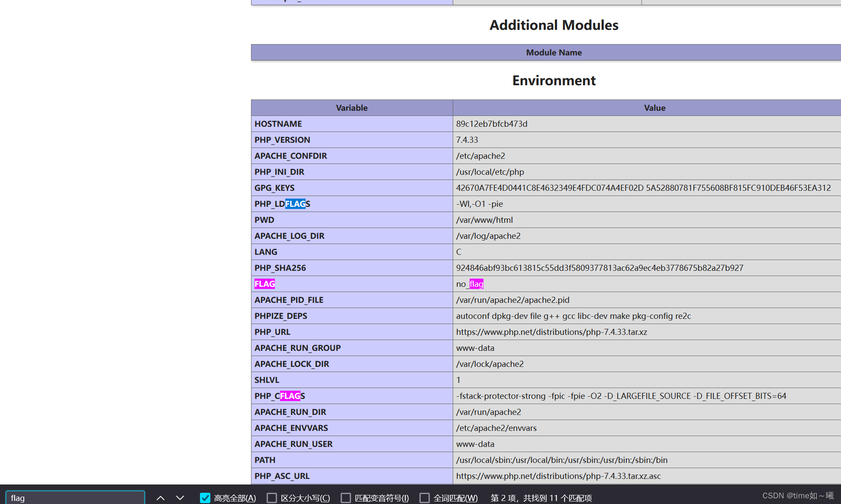841x504 pixels.
Task: Click the /var/www/html value
Action: tap(484, 220)
